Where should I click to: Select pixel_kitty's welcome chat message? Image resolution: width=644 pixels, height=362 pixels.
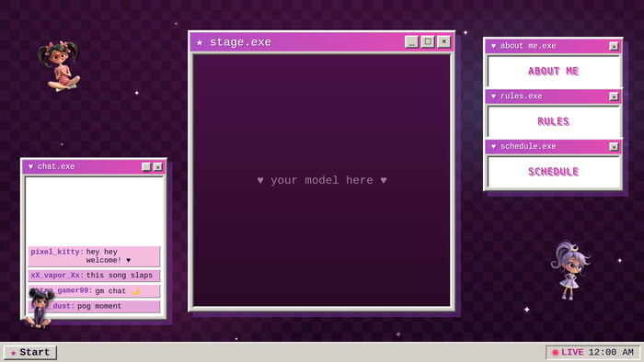pyautogui.click(x=94, y=256)
